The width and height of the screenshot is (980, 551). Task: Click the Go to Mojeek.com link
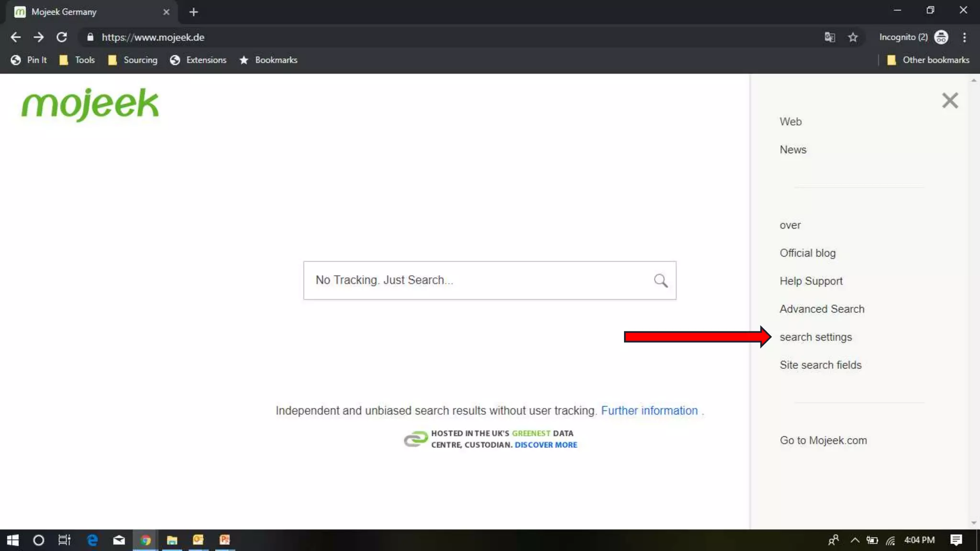click(x=823, y=441)
